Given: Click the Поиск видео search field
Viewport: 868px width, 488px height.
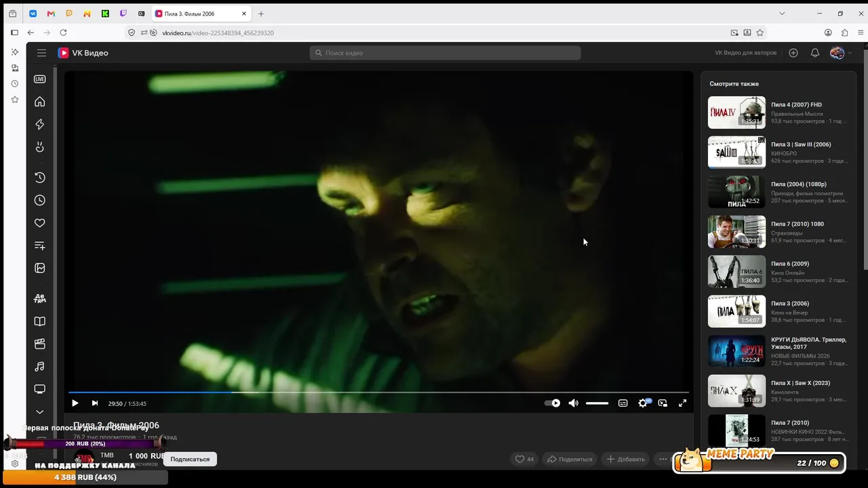Looking at the screenshot, I should tap(445, 53).
